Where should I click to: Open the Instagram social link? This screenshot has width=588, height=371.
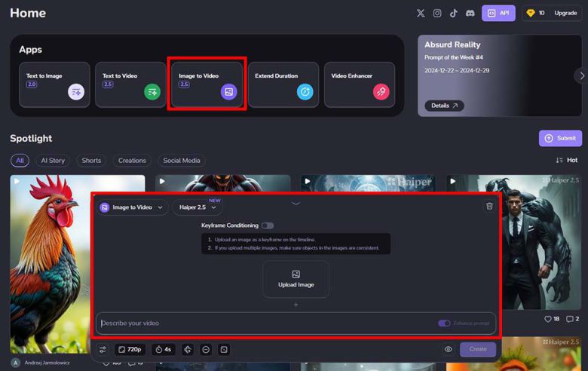[x=437, y=13]
